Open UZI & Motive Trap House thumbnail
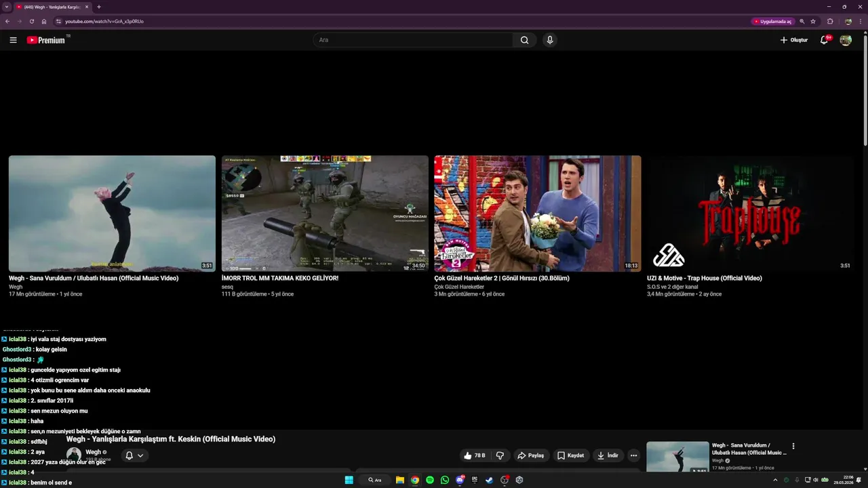 pos(750,213)
